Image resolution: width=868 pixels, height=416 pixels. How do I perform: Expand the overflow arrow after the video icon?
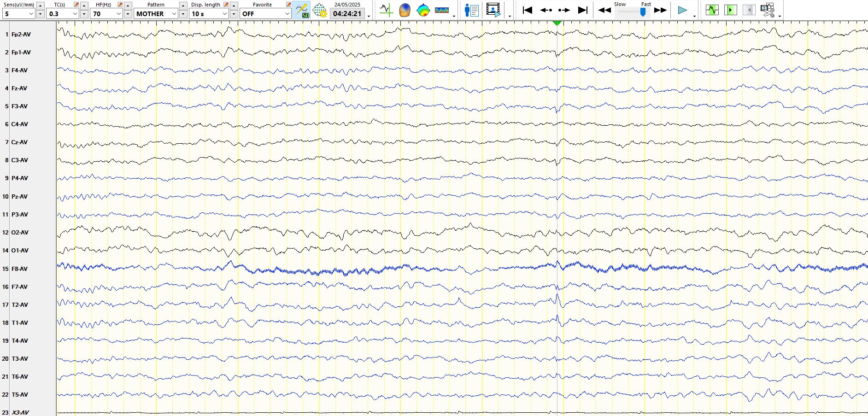(510, 16)
